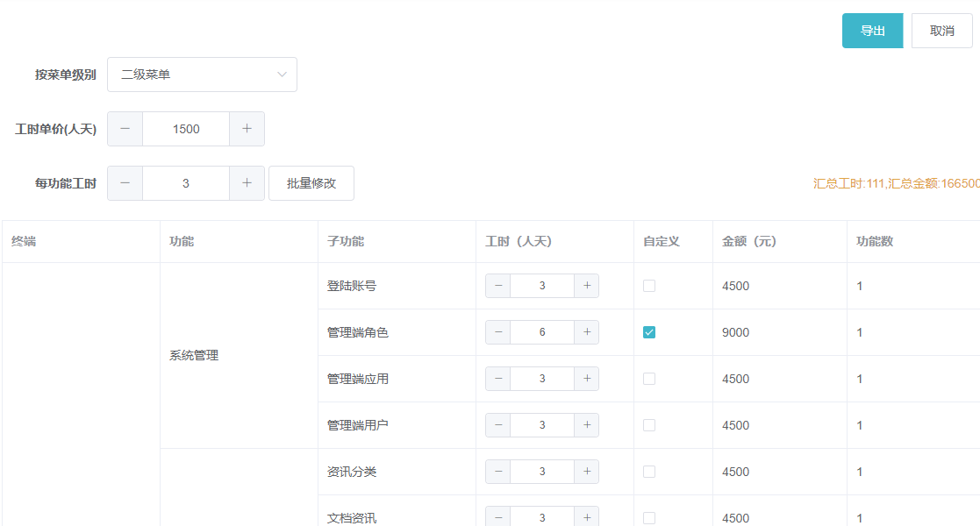Decrease hours for 管理端应用 row

point(498,379)
